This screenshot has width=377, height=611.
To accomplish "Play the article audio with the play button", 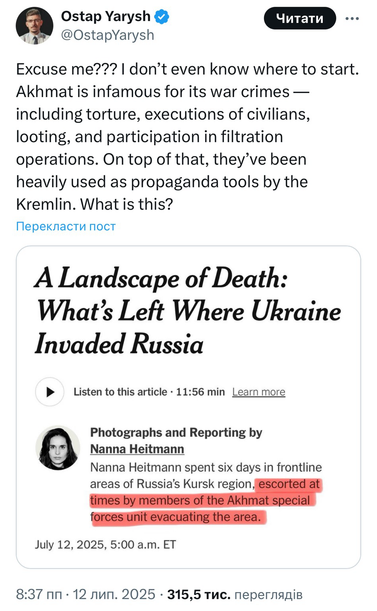I will click(50, 392).
